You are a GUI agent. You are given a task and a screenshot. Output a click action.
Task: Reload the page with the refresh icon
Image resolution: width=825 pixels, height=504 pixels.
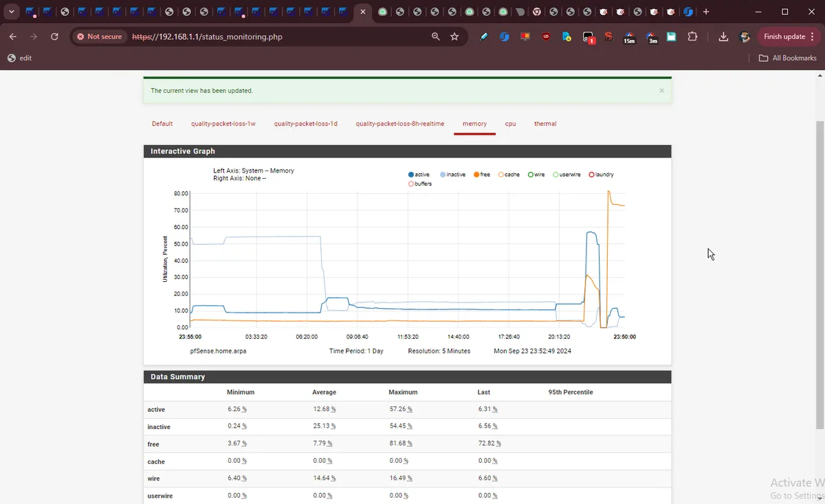pos(54,36)
